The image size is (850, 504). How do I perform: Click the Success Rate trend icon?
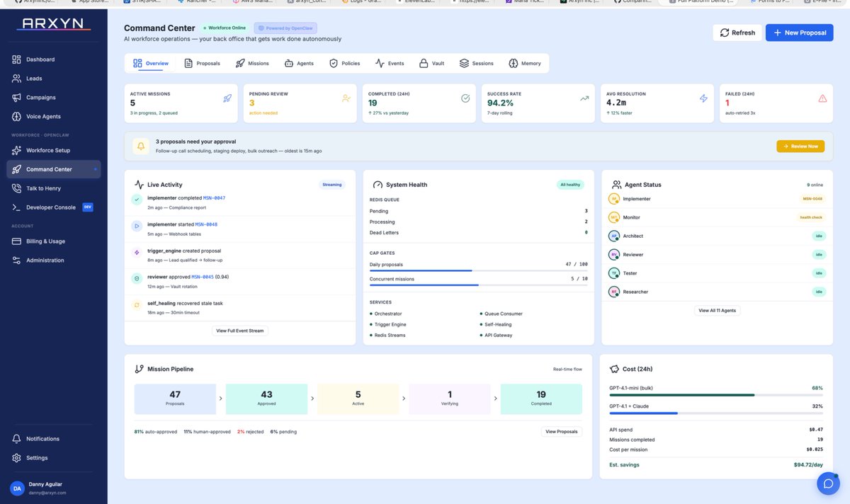point(584,98)
